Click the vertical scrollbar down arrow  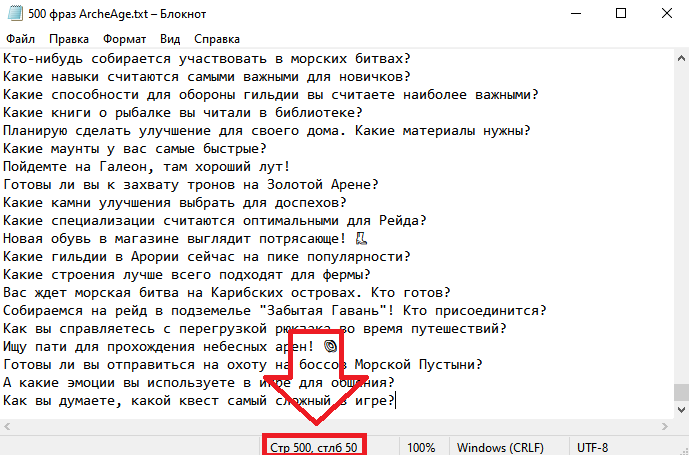[680, 410]
